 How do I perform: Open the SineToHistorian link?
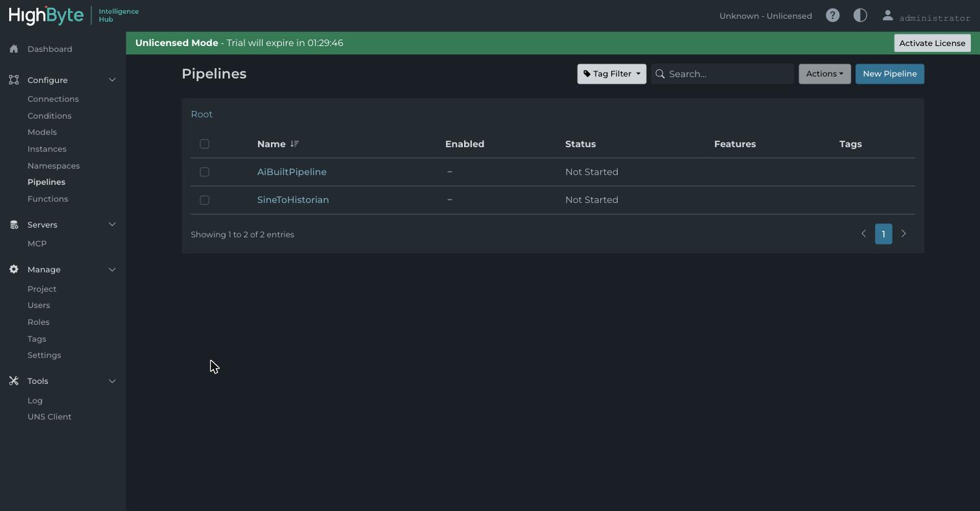pos(293,200)
